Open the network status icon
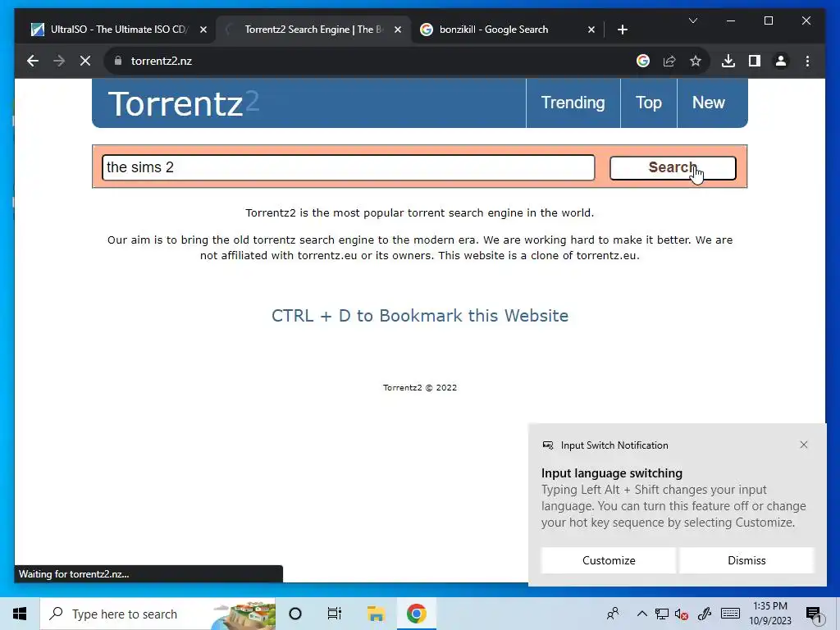The height and width of the screenshot is (630, 840). click(662, 614)
